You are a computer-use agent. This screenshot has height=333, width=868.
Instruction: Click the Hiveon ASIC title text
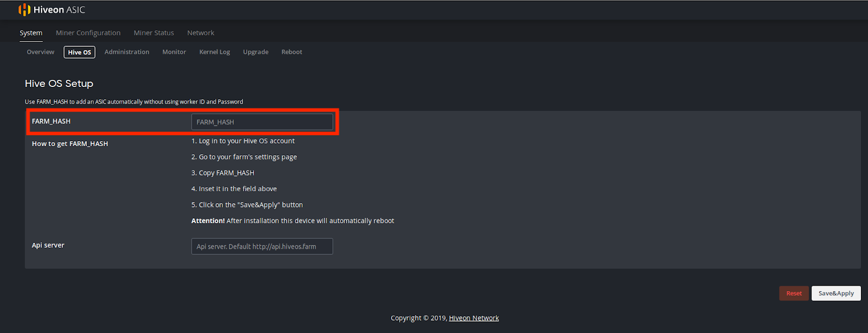pos(59,10)
